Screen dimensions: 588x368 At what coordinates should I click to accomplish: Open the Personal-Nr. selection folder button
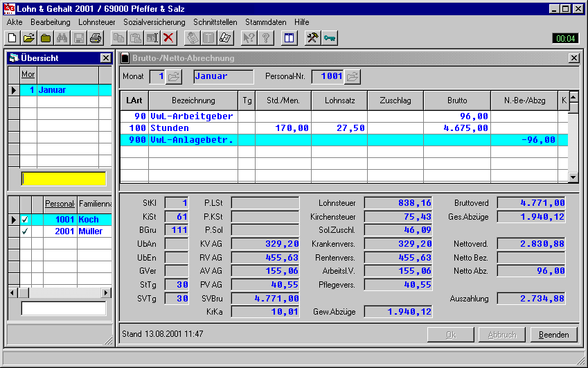point(352,76)
